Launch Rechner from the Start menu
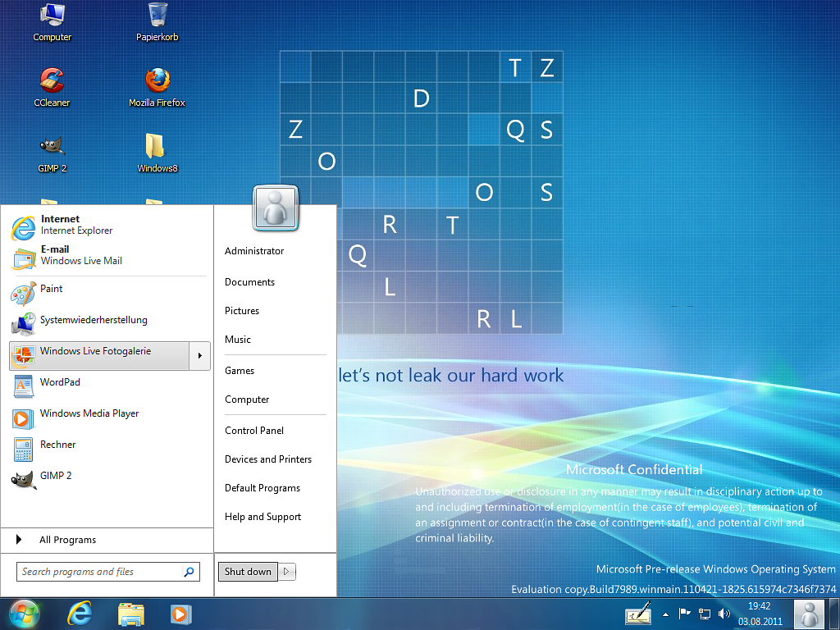This screenshot has height=630, width=840. (x=59, y=444)
